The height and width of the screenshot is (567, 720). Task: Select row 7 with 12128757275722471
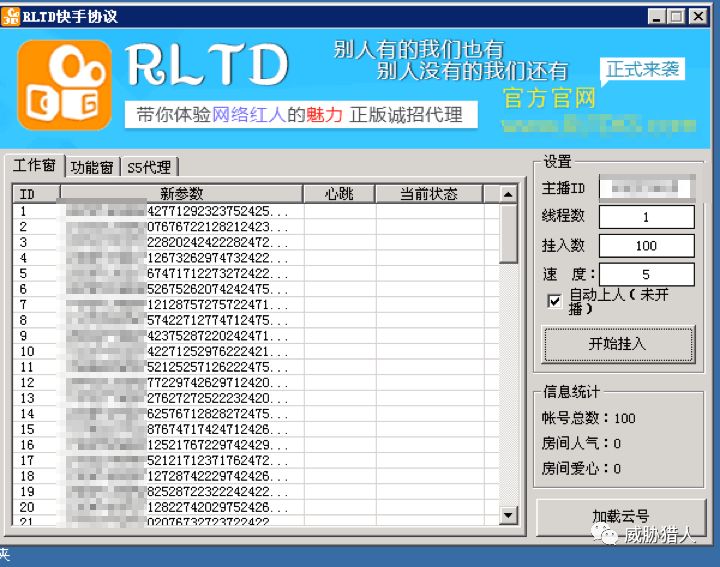click(x=256, y=305)
